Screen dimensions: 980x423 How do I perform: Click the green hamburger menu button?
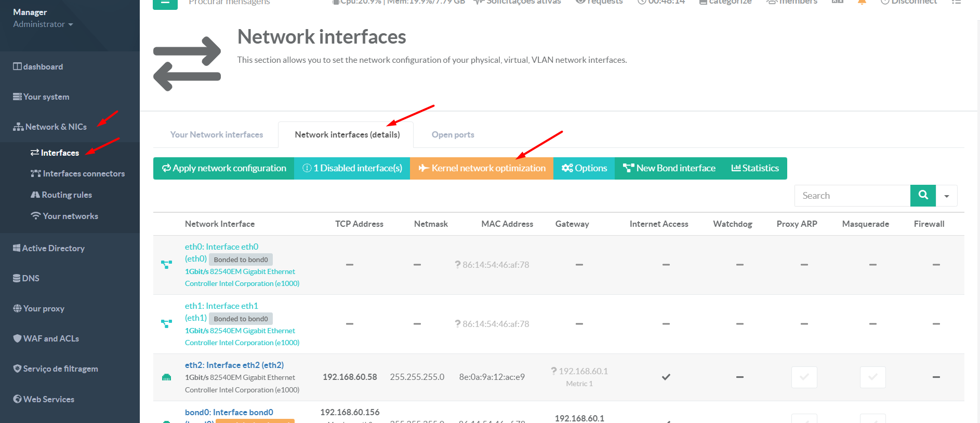[x=165, y=3]
